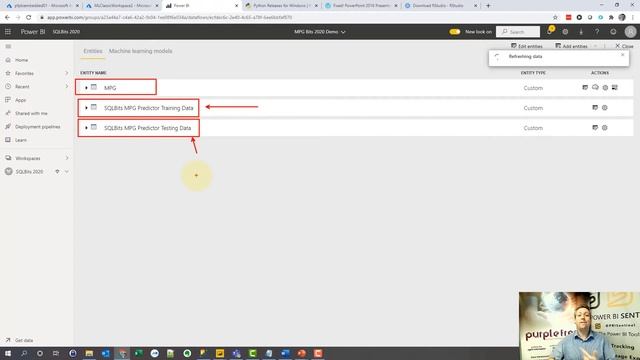Click the browser address bar
This screenshot has width=640, height=360.
point(294,18)
